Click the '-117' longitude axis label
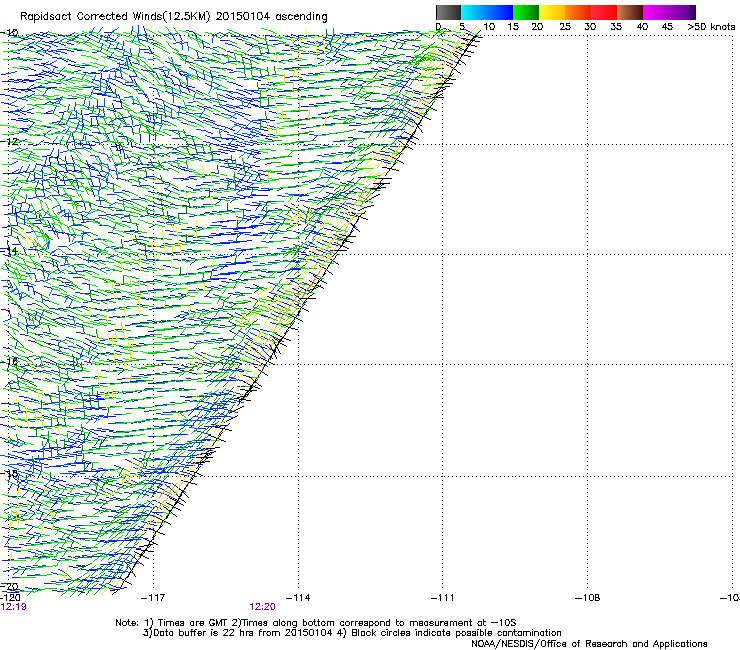The width and height of the screenshot is (740, 650). [x=153, y=598]
